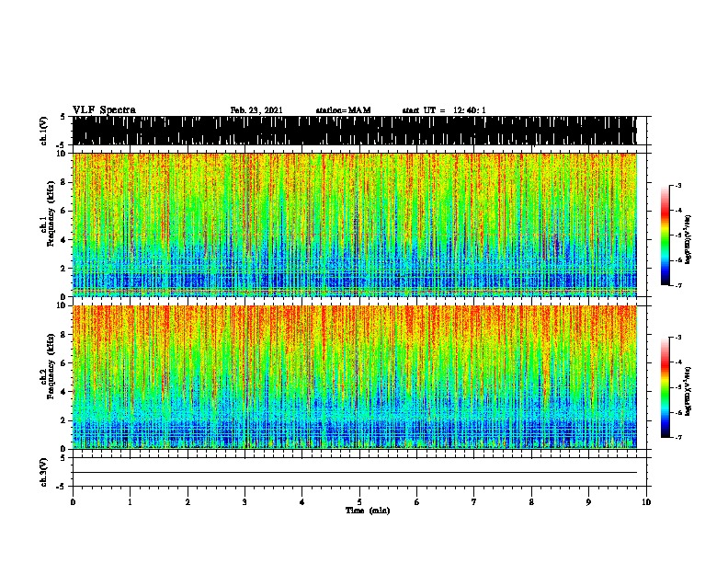This screenshot has height=563, width=728.
Task: Click time axis tick label "2"
Action: coord(188,502)
